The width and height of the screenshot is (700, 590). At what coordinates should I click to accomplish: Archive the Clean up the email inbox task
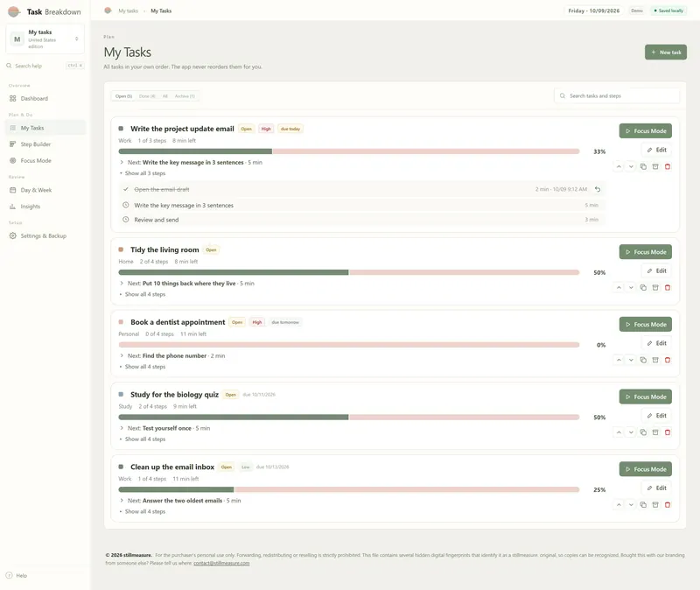pos(655,505)
